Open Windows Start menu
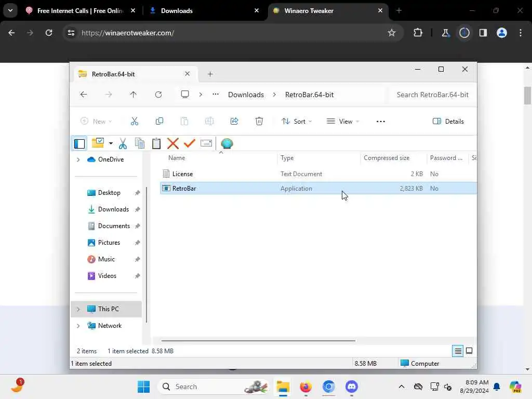Screen dimensions: 532x399 coord(143,387)
